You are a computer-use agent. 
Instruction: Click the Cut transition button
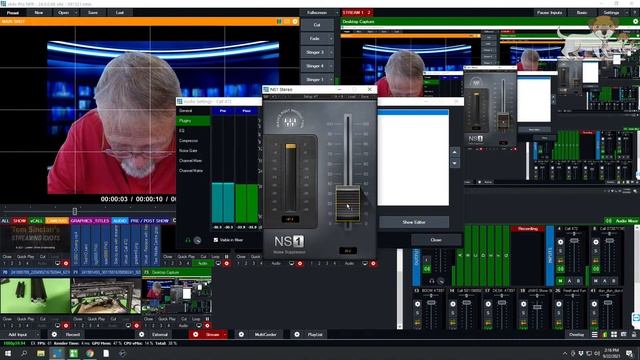317,25
